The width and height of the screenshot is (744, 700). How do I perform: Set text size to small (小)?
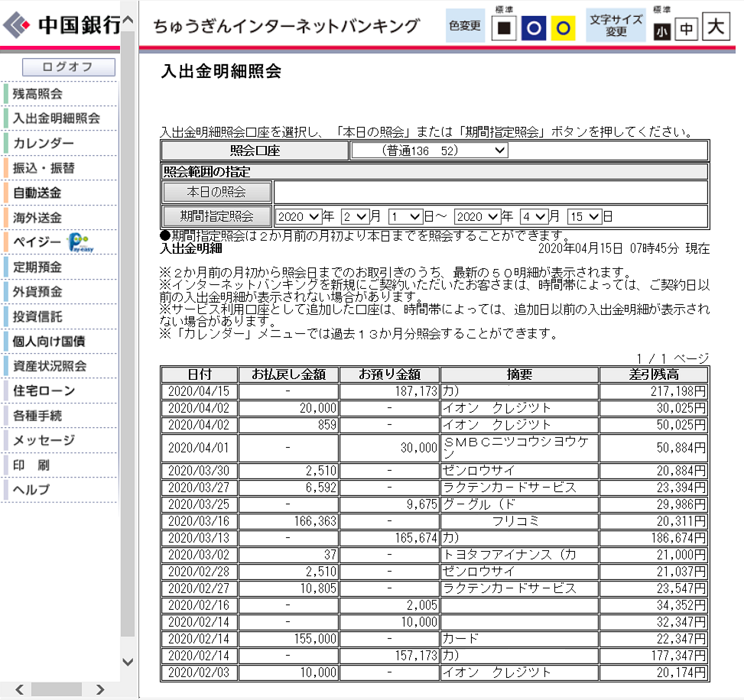coord(662,31)
